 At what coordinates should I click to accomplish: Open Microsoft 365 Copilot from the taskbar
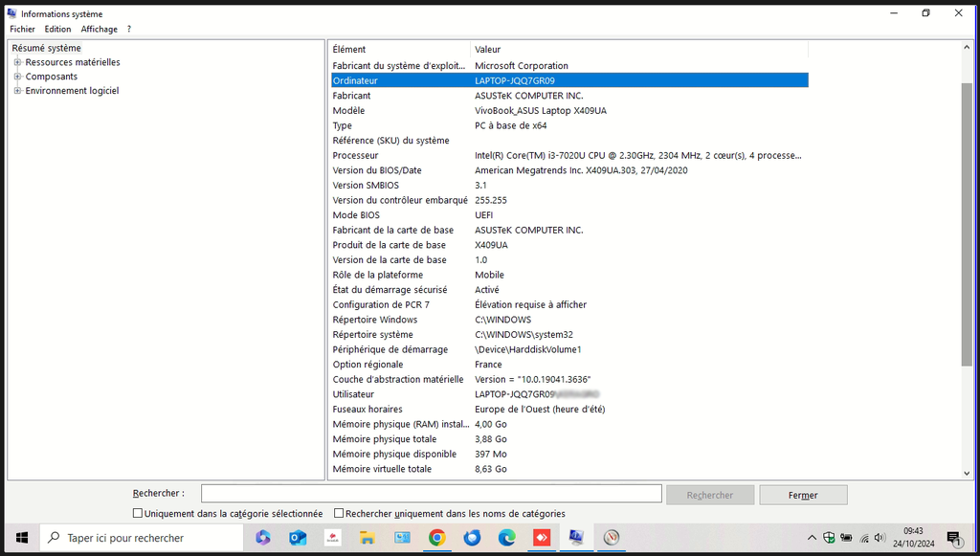262,537
